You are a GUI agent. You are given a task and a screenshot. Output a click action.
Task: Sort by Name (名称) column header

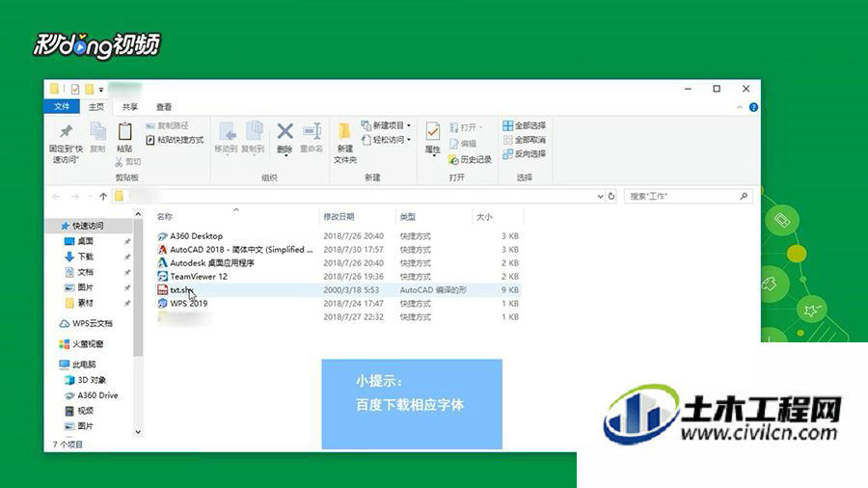coord(164,217)
